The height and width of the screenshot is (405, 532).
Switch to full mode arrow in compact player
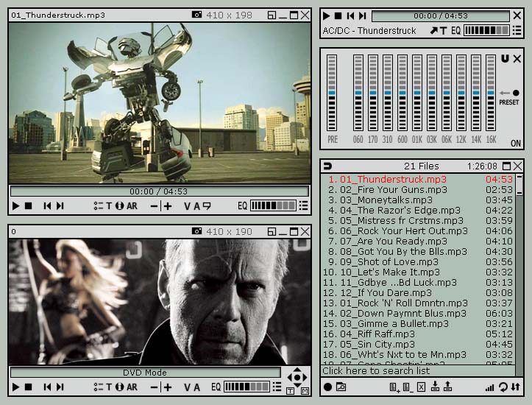[433, 30]
